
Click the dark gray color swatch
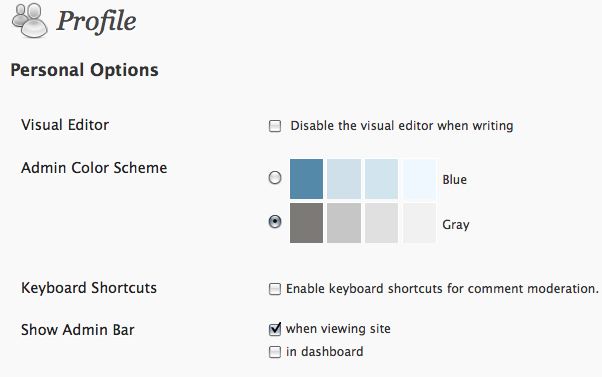[x=306, y=223]
